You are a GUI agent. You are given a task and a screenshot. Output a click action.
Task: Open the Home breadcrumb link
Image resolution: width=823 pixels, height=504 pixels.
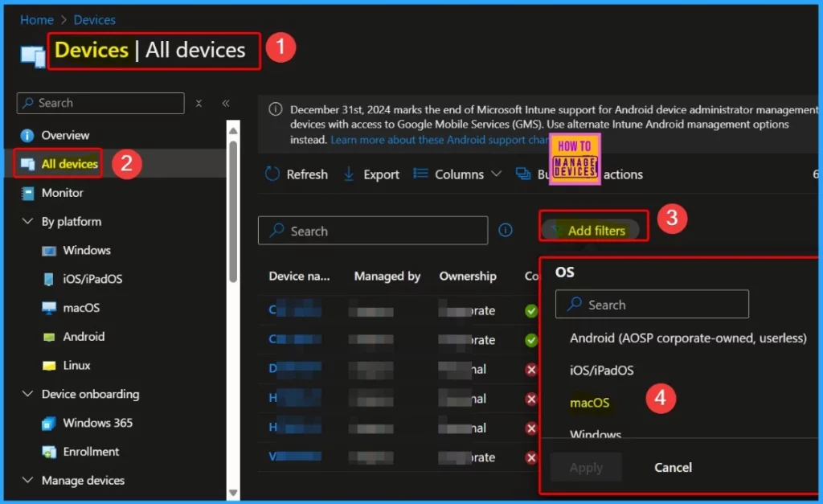[37, 20]
